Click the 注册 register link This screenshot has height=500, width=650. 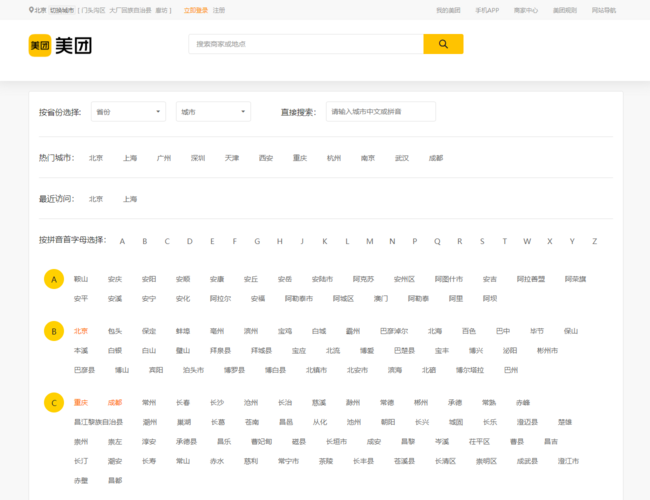click(x=219, y=10)
